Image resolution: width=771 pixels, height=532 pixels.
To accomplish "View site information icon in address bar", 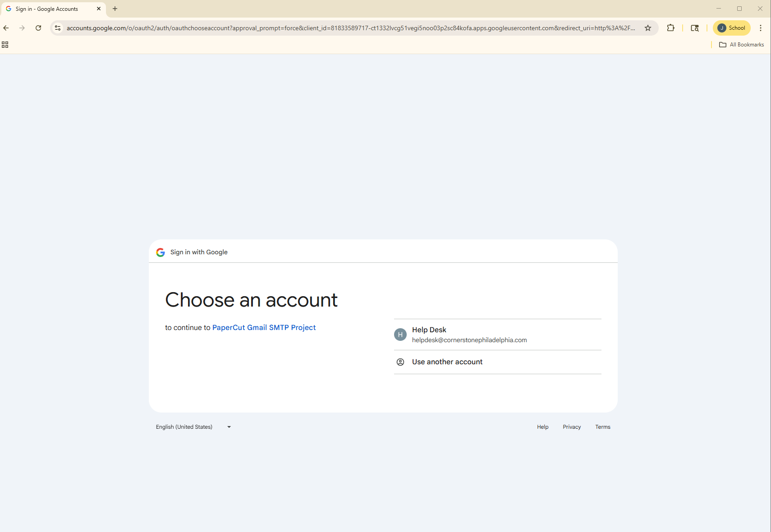I will (58, 28).
